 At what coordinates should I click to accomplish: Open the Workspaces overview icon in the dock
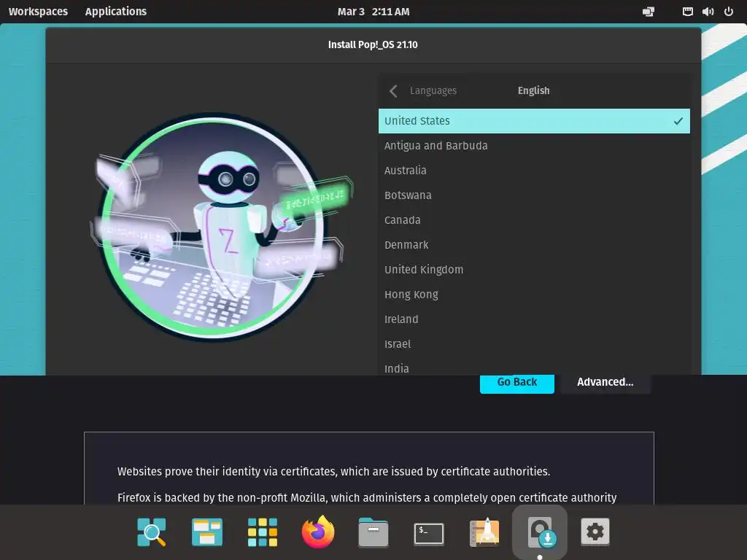tap(206, 532)
